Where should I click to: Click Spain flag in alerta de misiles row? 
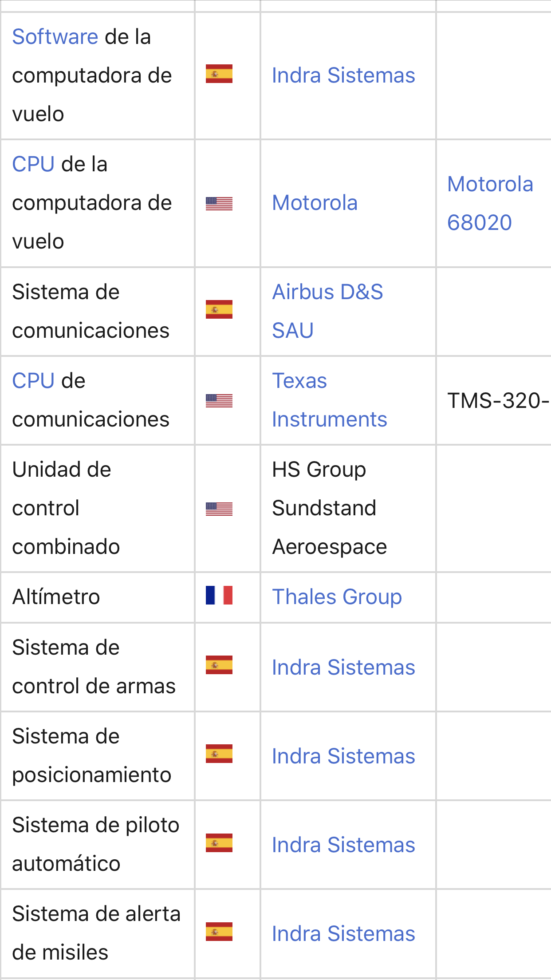point(219,932)
